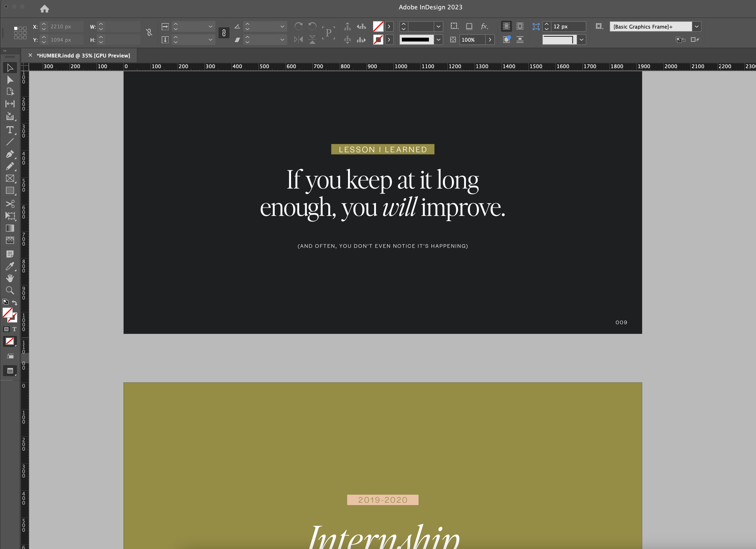Switch to the HUMBER.indd document tab

[x=83, y=56]
